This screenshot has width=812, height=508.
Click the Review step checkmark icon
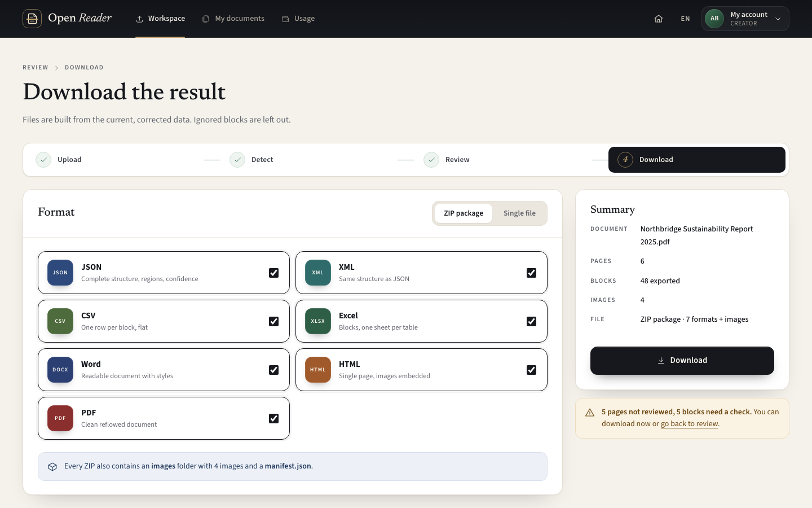coord(431,160)
